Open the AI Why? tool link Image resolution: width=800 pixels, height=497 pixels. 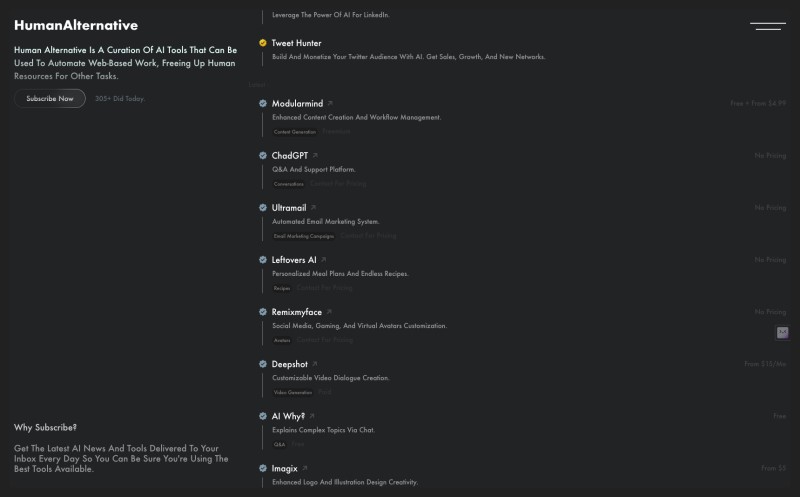(x=288, y=416)
